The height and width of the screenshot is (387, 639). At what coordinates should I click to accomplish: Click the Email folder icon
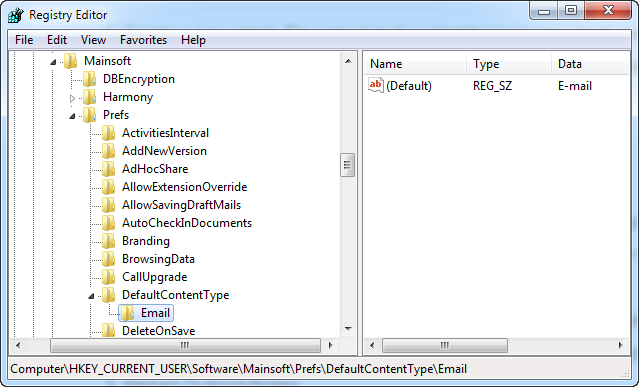point(128,313)
